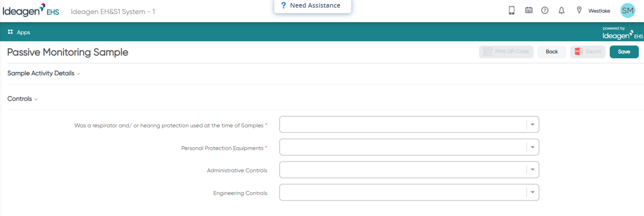
Task: Click the location pin icon
Action: pyautogui.click(x=579, y=10)
